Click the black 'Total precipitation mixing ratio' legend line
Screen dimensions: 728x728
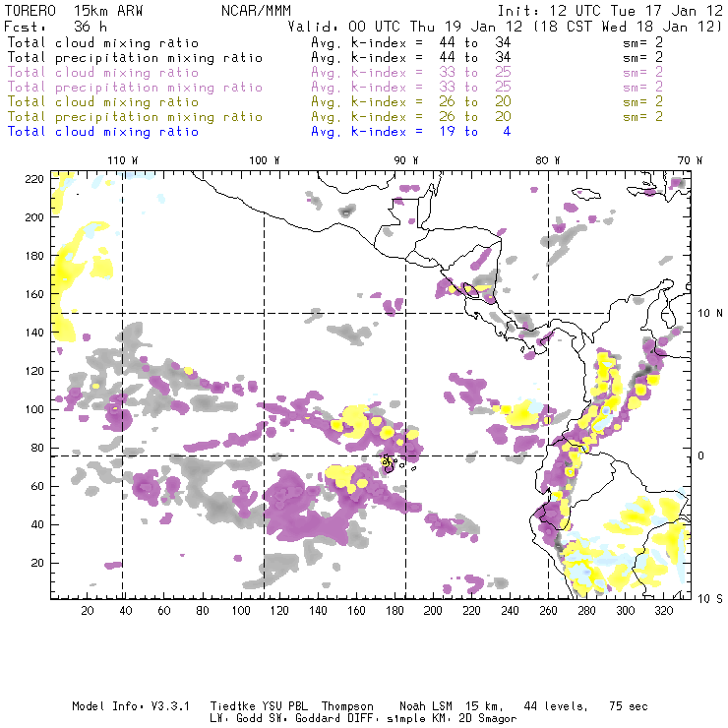[x=135, y=58]
